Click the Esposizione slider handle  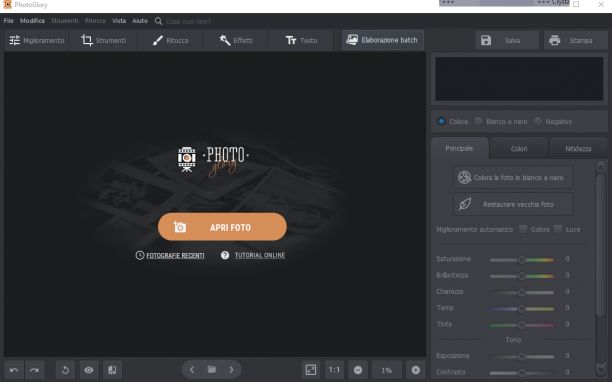pos(521,356)
